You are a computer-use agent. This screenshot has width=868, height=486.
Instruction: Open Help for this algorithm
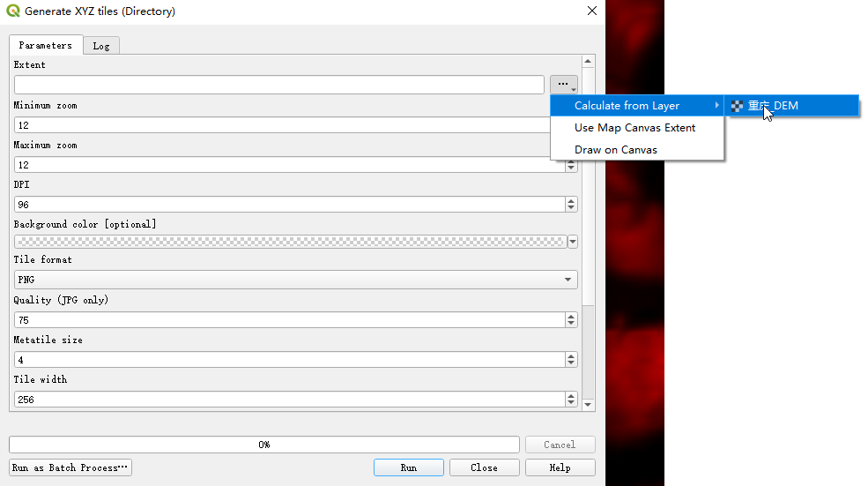(560, 467)
